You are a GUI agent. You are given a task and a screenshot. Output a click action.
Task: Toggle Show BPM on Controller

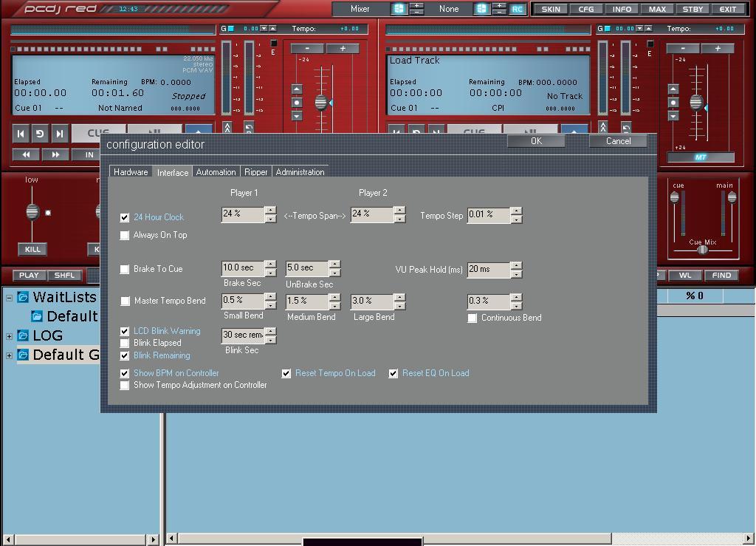[x=124, y=373]
